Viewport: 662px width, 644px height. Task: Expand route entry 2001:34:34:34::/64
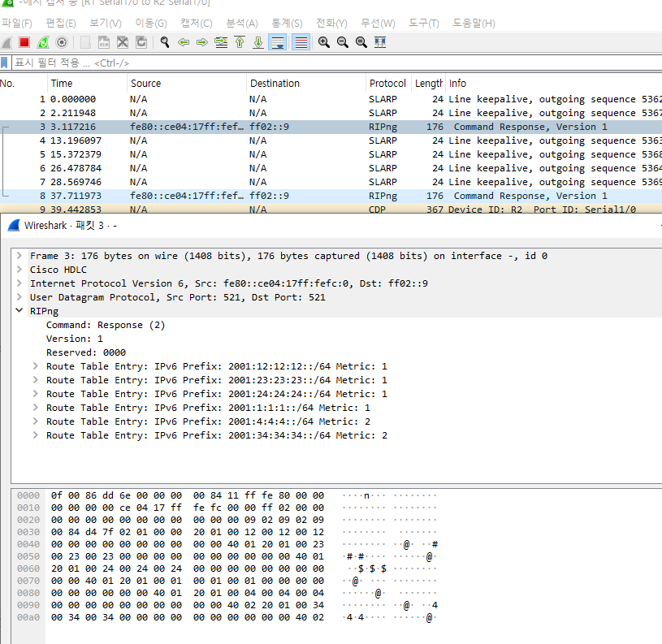(36, 435)
